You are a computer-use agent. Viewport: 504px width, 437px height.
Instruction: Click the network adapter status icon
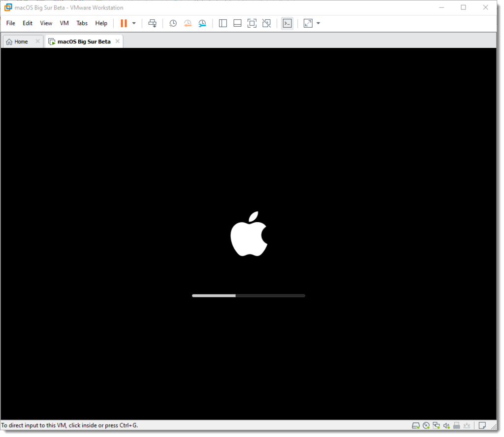(x=436, y=425)
